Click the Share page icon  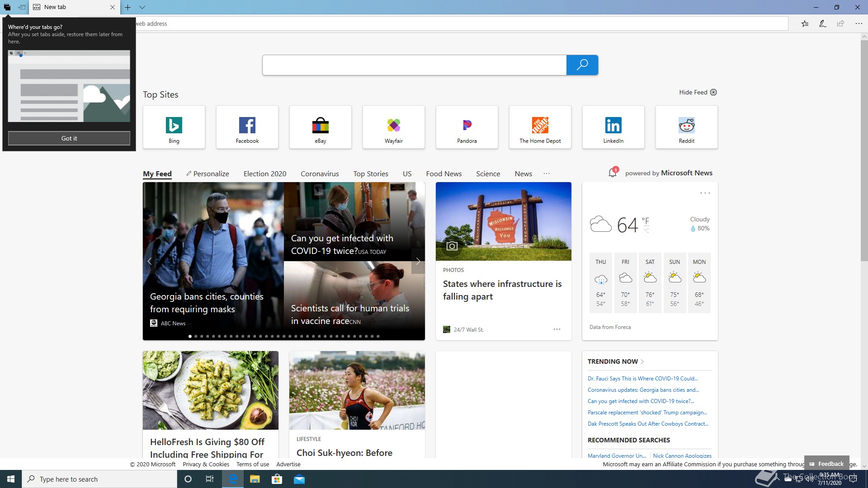840,23
